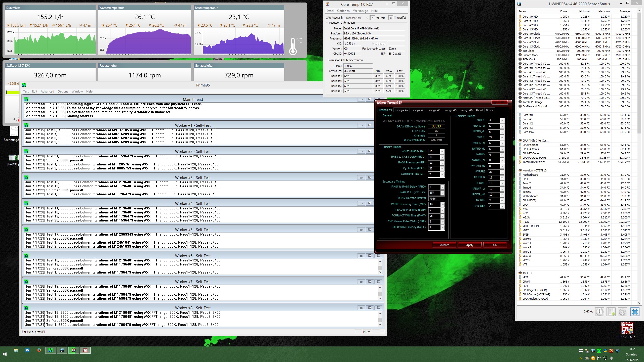This screenshot has height=362, width=644.
Task: Click the HWiNFO64 title bar icon
Action: coord(519,4)
